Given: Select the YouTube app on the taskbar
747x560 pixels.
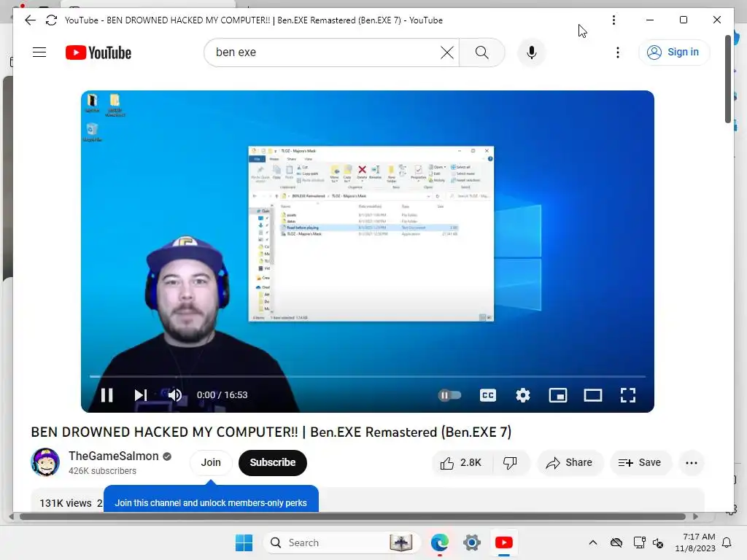Looking at the screenshot, I should click(503, 542).
